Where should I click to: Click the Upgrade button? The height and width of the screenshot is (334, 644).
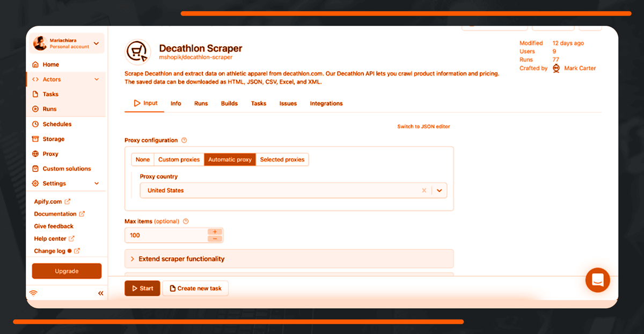point(67,271)
